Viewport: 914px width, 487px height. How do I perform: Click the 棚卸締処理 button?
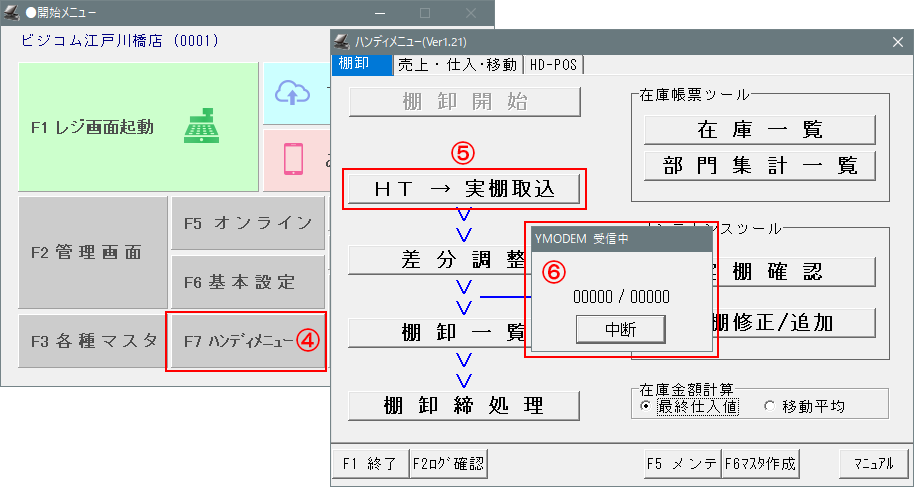(x=464, y=405)
